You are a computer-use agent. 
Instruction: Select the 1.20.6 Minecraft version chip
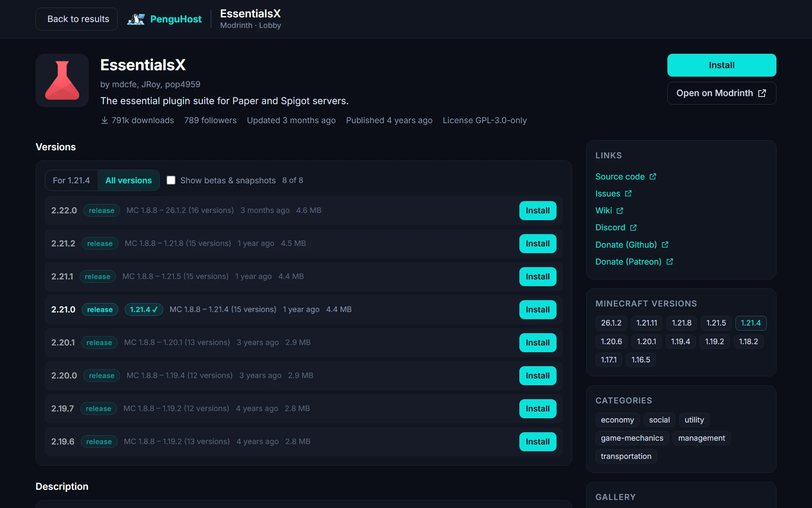pos(611,342)
